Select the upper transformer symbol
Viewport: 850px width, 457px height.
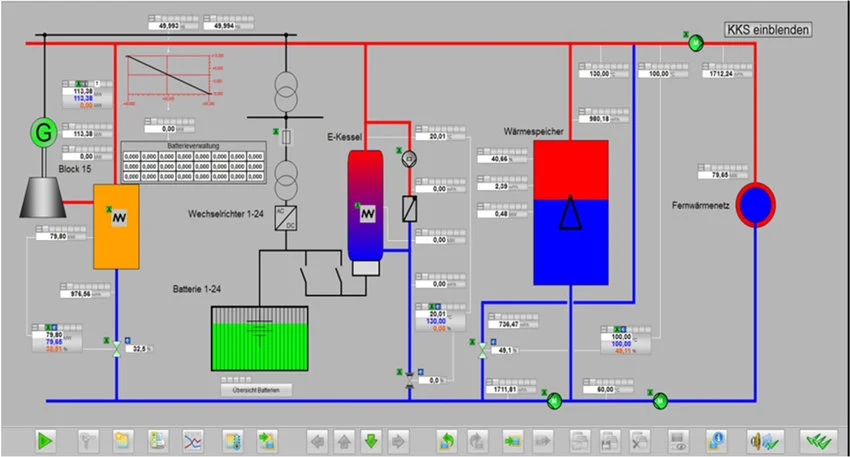[x=286, y=92]
